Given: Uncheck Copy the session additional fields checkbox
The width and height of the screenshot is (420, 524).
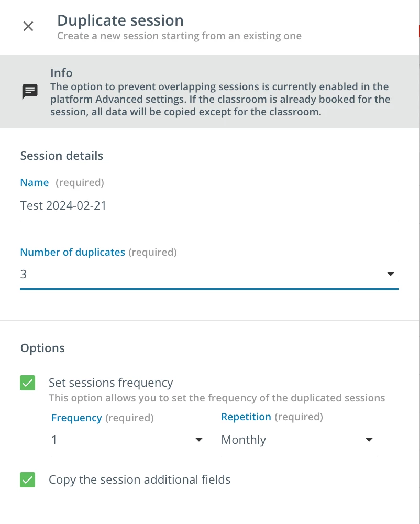Looking at the screenshot, I should coord(27,479).
